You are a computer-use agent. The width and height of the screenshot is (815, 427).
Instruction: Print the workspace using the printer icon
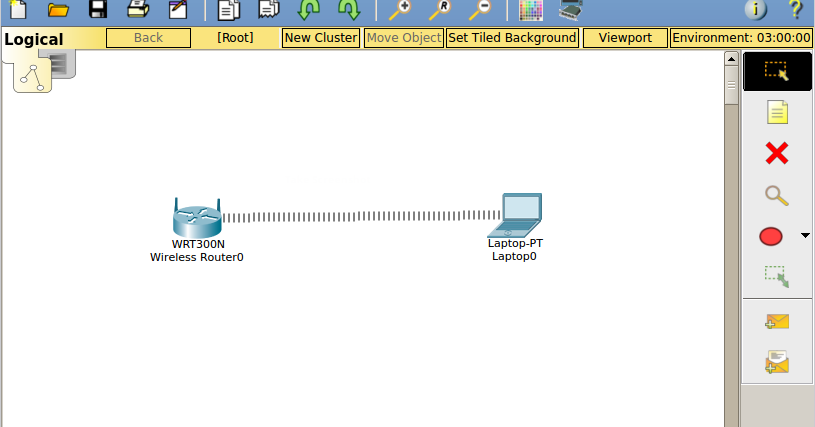138,9
